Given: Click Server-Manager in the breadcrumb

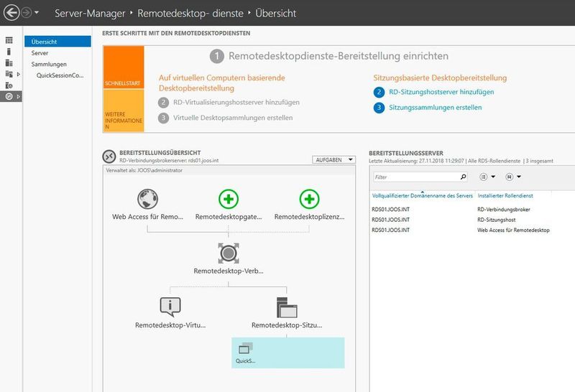Looking at the screenshot, I should point(90,14).
